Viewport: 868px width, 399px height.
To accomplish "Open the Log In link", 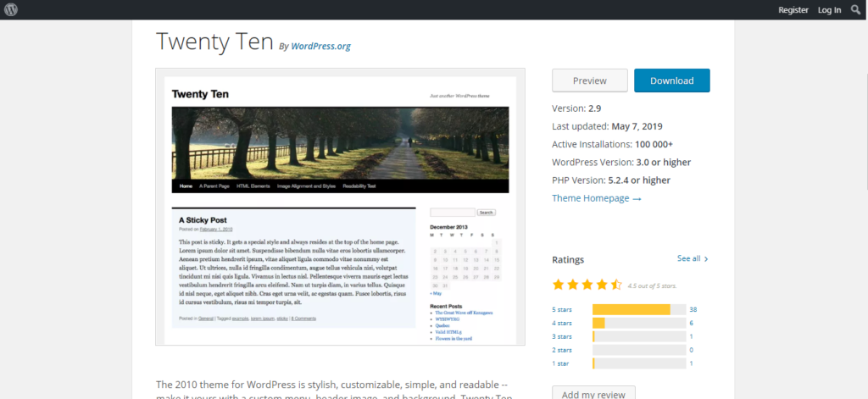I will click(829, 10).
